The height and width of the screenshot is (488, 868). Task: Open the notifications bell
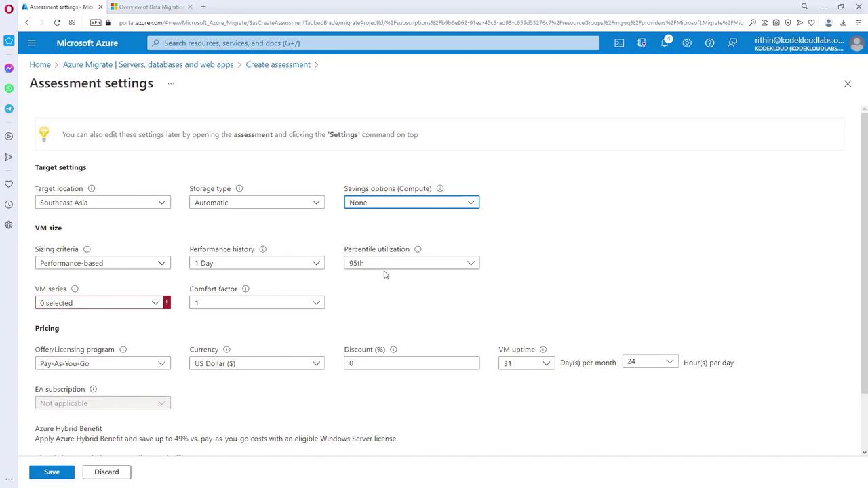pos(665,43)
